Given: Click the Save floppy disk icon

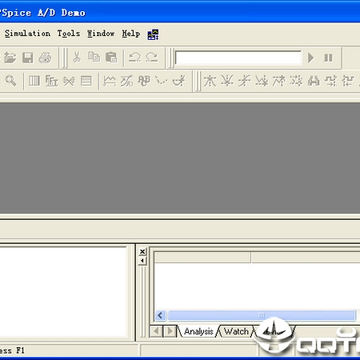Looking at the screenshot, I should tap(28, 58).
